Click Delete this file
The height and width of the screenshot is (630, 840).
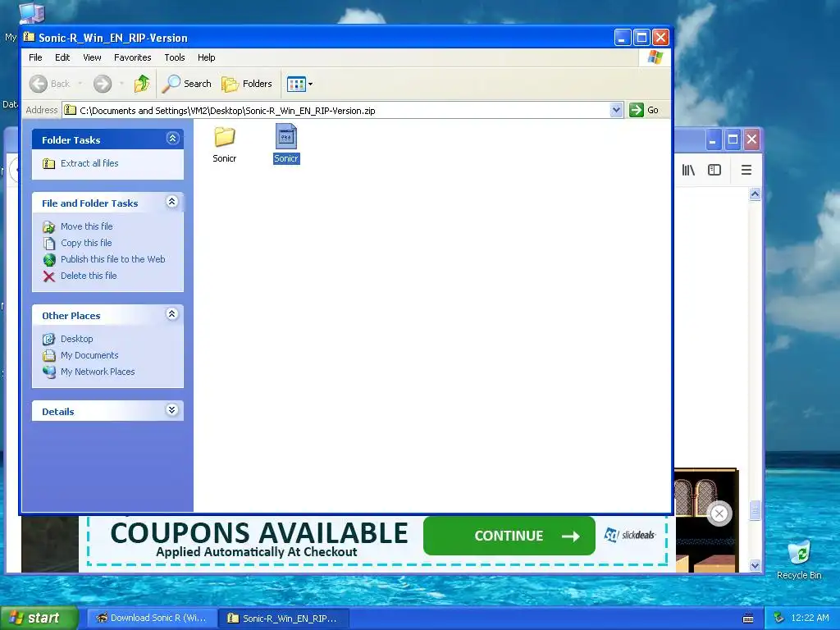89,276
